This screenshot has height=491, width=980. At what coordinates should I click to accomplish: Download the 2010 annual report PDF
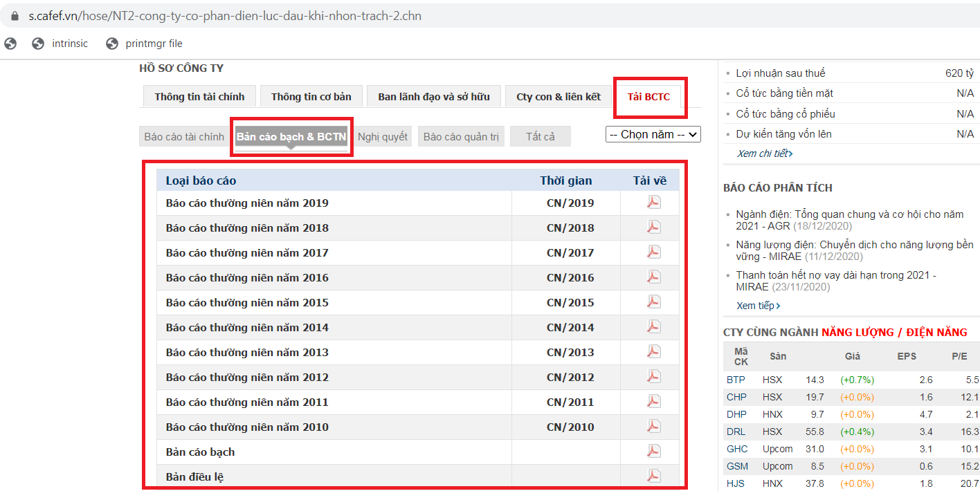(653, 426)
